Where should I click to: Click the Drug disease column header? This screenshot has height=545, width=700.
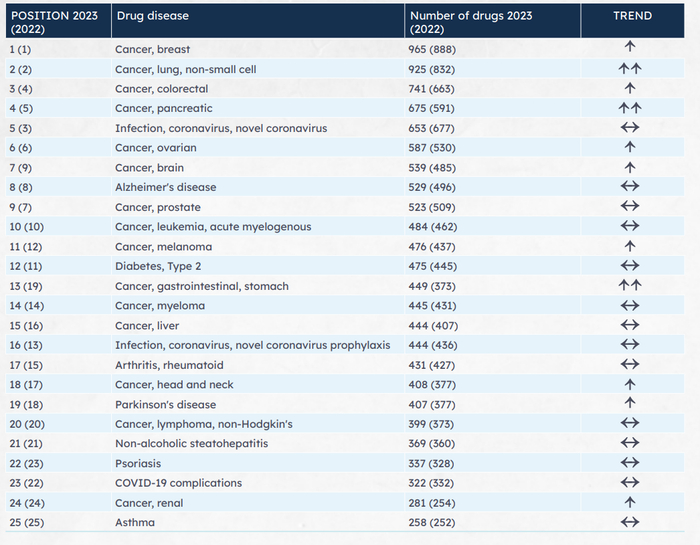(x=153, y=16)
